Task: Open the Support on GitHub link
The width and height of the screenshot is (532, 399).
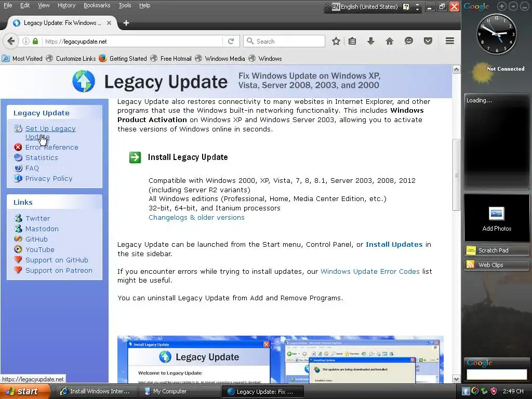Action: click(x=57, y=260)
